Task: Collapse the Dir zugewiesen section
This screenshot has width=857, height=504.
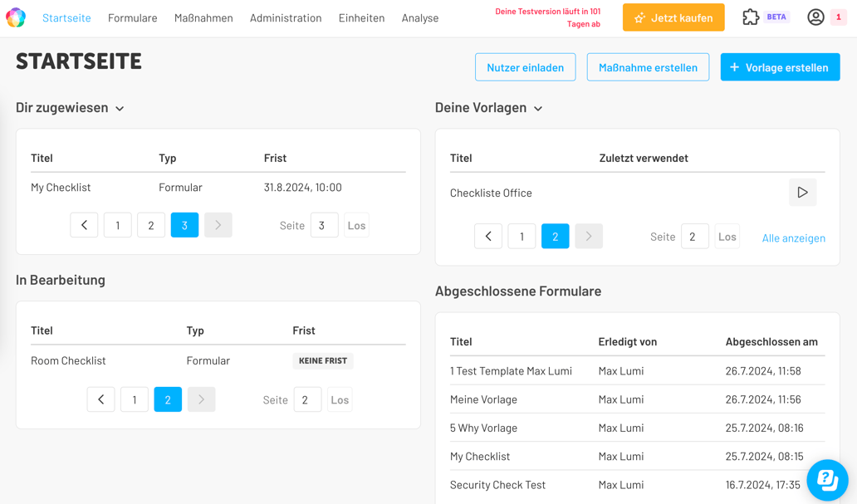Action: 120,108
